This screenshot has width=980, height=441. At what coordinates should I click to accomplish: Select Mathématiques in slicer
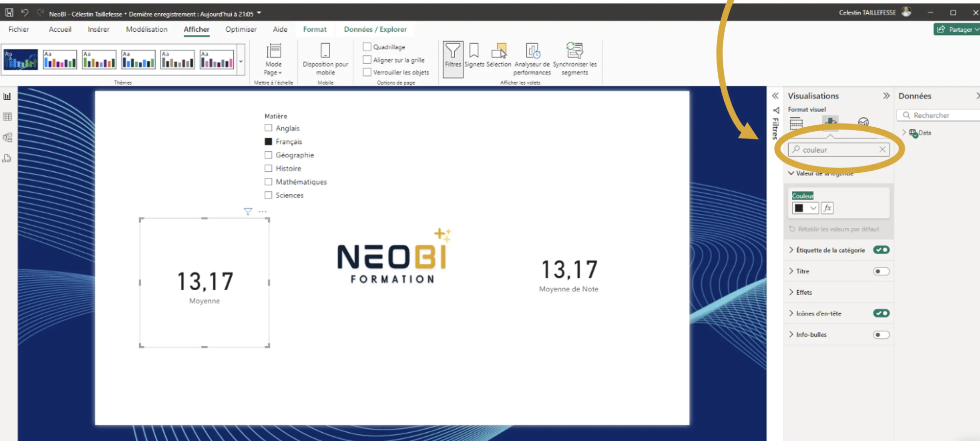[x=268, y=182]
